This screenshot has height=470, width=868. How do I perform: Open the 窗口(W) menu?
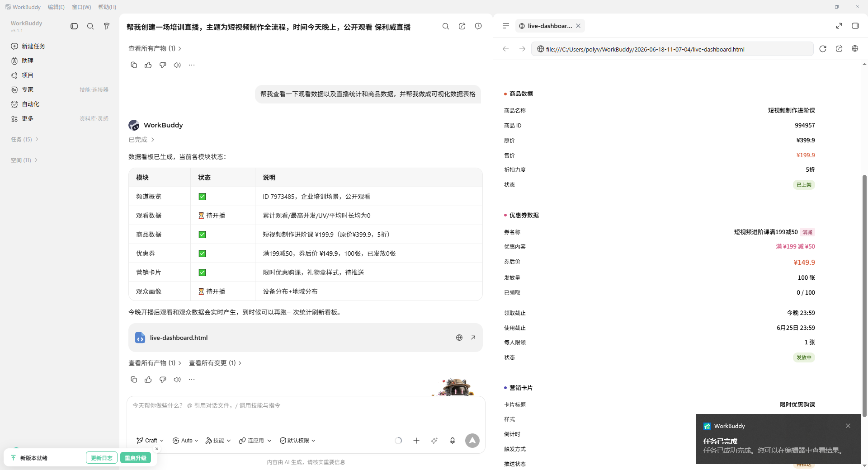(81, 7)
